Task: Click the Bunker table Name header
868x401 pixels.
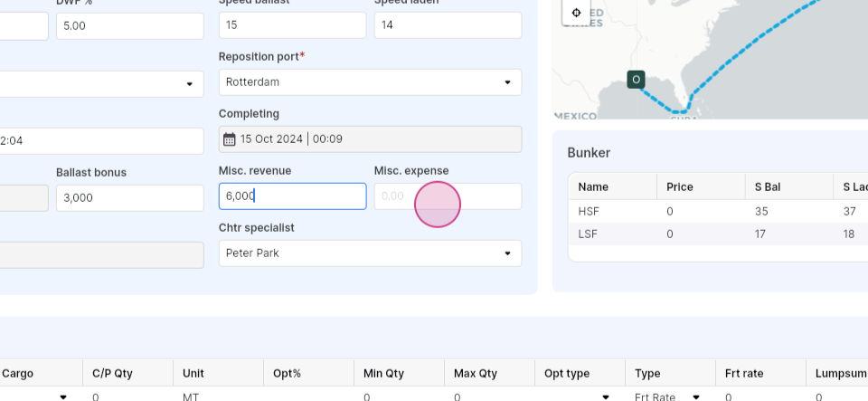Action: 593,187
